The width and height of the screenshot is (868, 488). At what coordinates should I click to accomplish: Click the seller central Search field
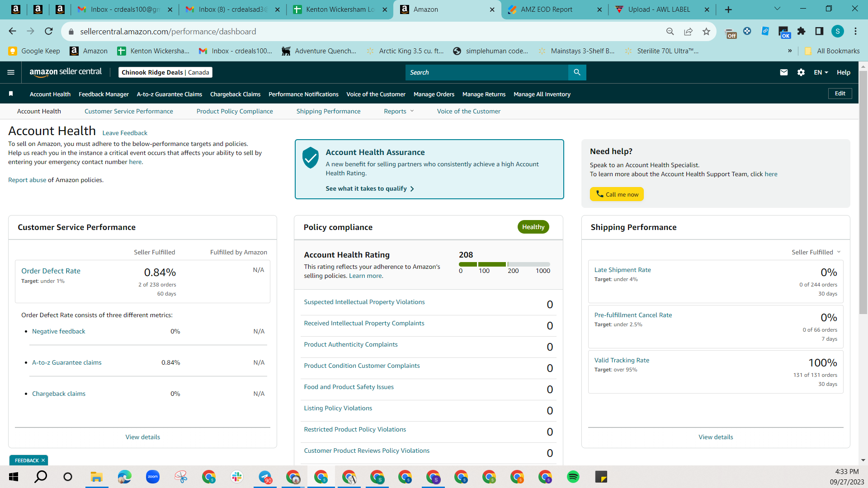486,72
